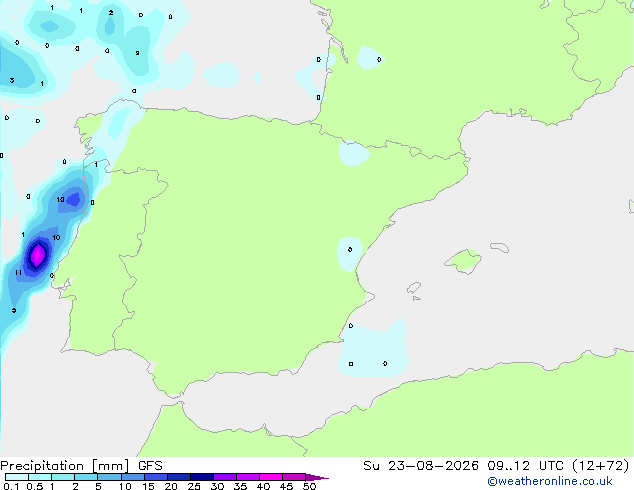
Task: Click the Menorca island outline
Action: pyautogui.click(x=500, y=247)
